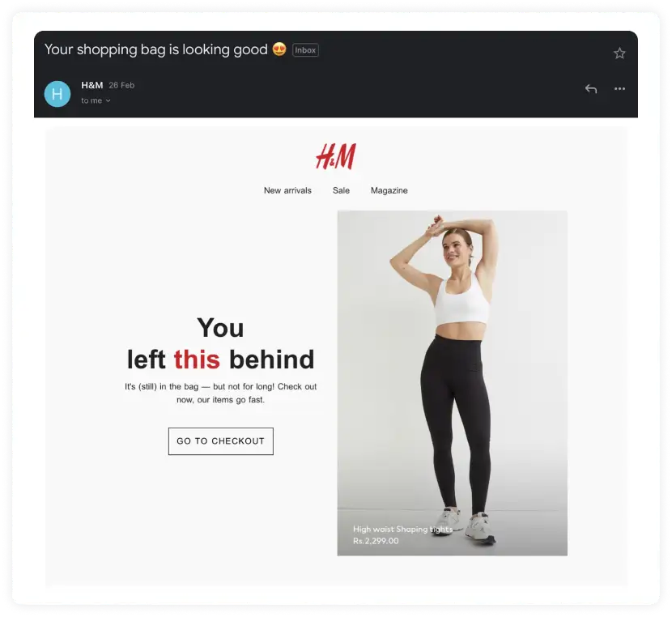The width and height of the screenshot is (672, 617).
Task: Click the 26 Feb date
Action: click(121, 85)
